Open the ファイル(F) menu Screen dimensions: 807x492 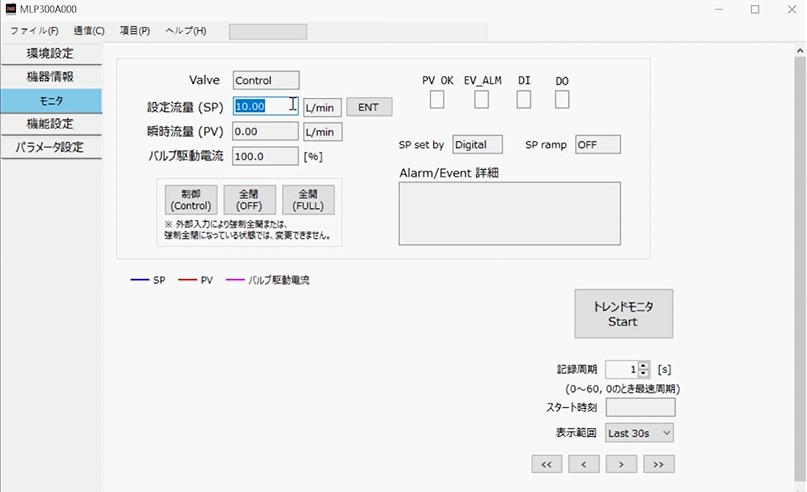pyautogui.click(x=34, y=31)
